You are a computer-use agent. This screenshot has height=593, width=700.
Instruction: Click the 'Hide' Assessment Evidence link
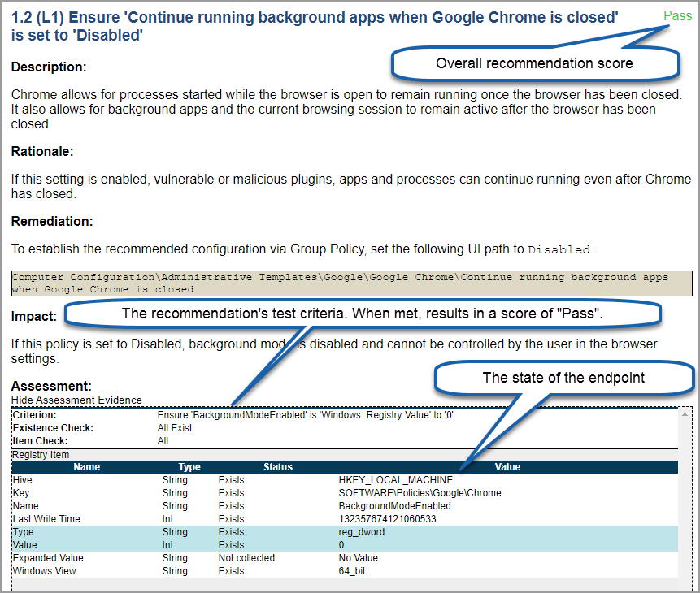pos(21,400)
